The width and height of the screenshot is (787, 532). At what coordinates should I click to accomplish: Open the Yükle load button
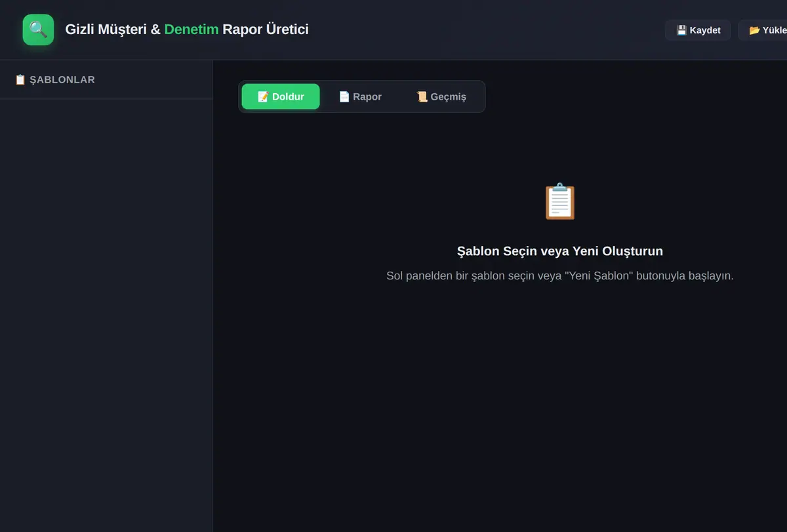pyautogui.click(x=763, y=30)
